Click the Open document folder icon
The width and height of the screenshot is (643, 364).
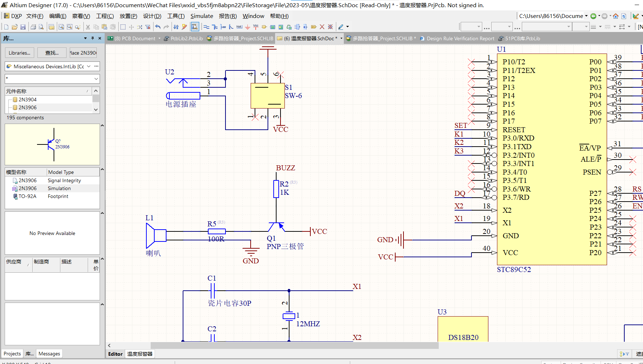point(15,27)
